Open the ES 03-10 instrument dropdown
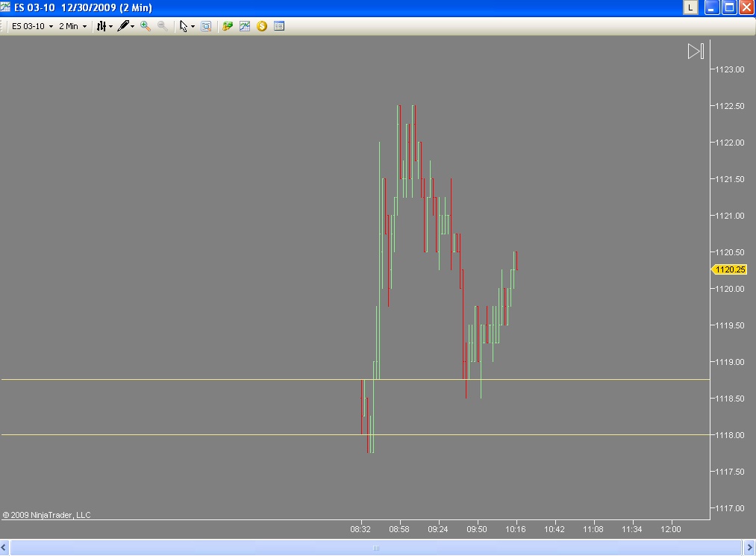The image size is (756, 556). point(32,26)
